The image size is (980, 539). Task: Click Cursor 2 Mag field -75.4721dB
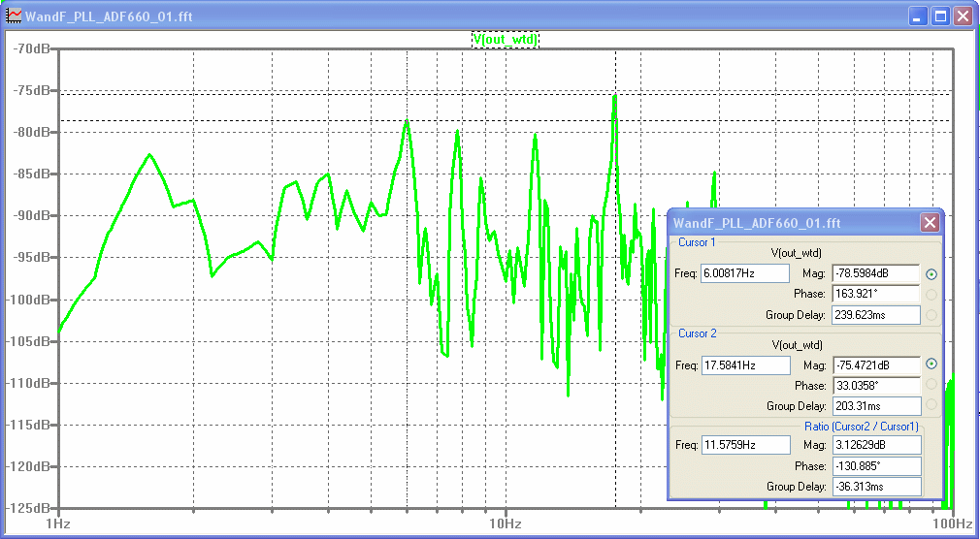[876, 365]
